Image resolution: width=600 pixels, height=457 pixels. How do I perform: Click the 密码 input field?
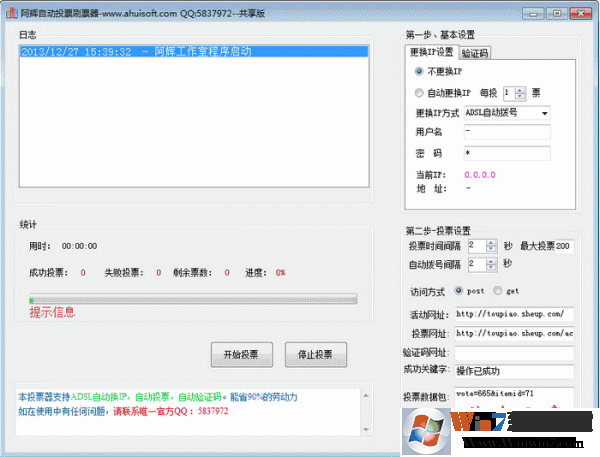pos(506,153)
